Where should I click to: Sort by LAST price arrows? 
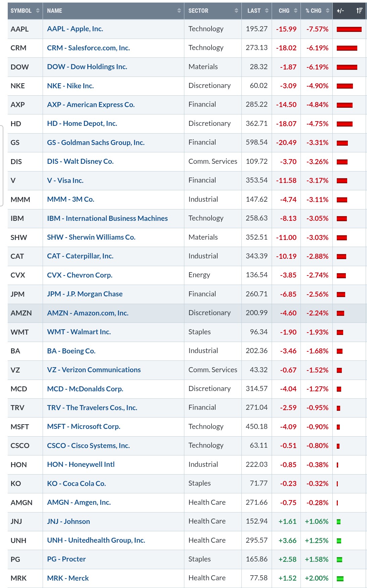click(x=267, y=11)
